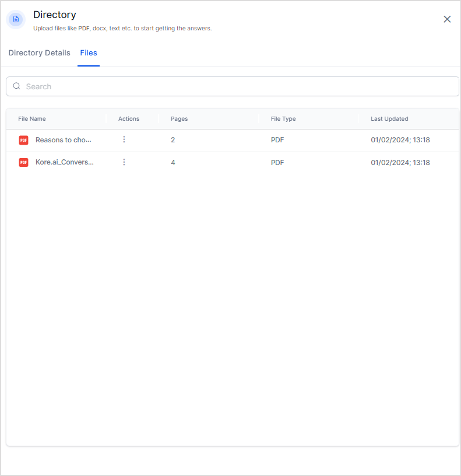Sort by Last Updated column header

coord(389,119)
